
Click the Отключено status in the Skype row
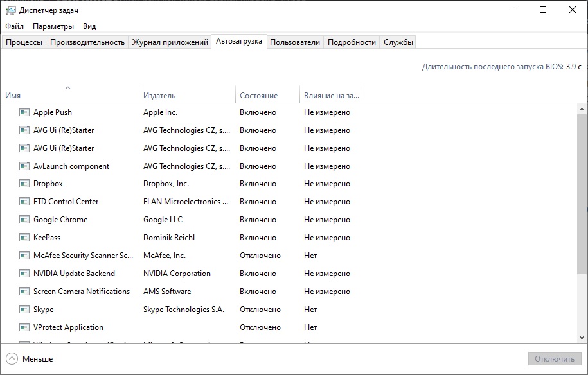pyautogui.click(x=260, y=310)
